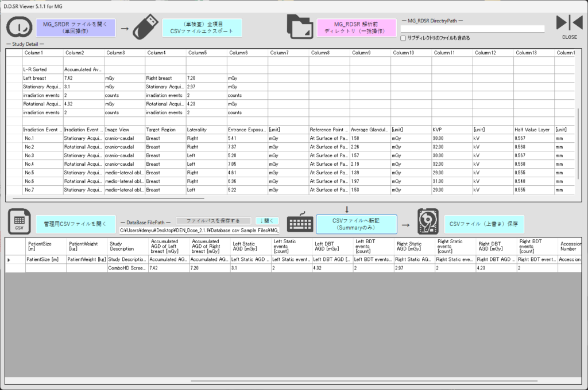Click the CSV file icon

point(19,222)
